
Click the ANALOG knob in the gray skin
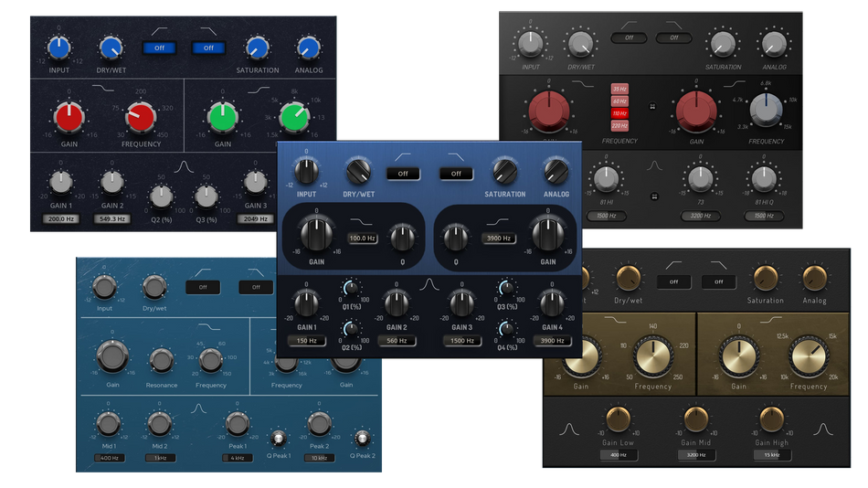tap(774, 45)
